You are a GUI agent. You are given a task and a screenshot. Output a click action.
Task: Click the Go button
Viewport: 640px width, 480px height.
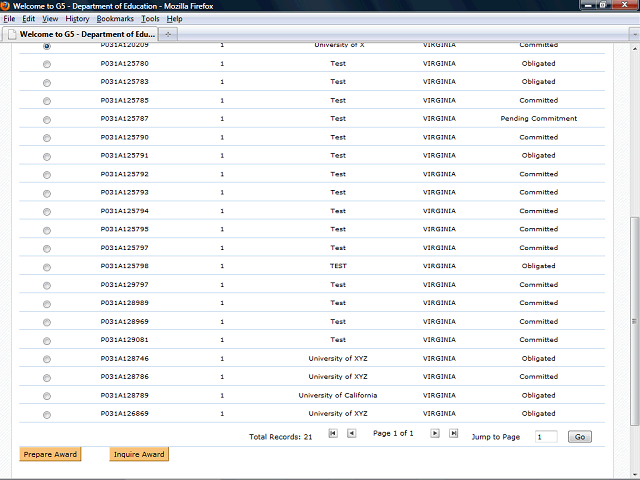pos(580,437)
